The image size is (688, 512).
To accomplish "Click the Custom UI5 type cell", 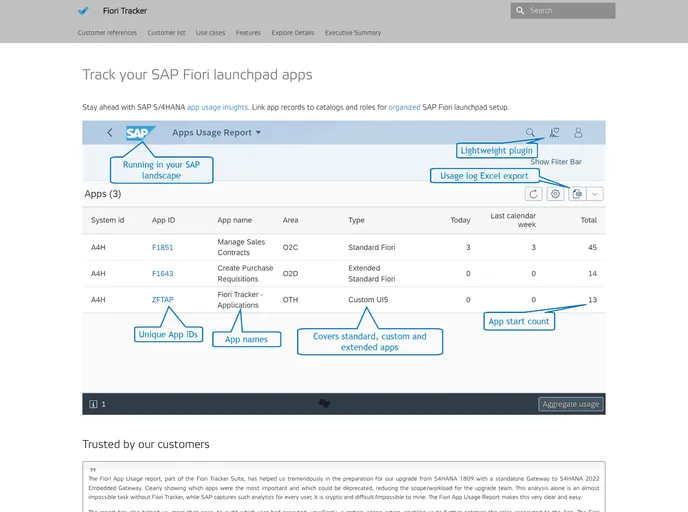I will [368, 300].
